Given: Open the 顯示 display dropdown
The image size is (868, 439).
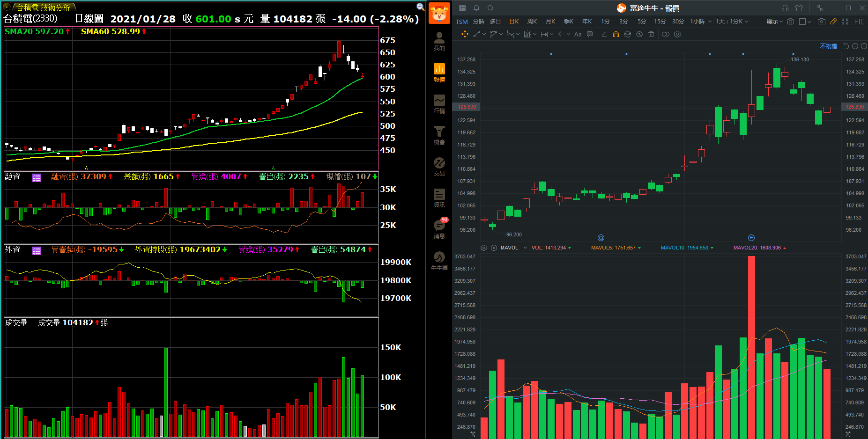Looking at the screenshot, I should (x=774, y=22).
